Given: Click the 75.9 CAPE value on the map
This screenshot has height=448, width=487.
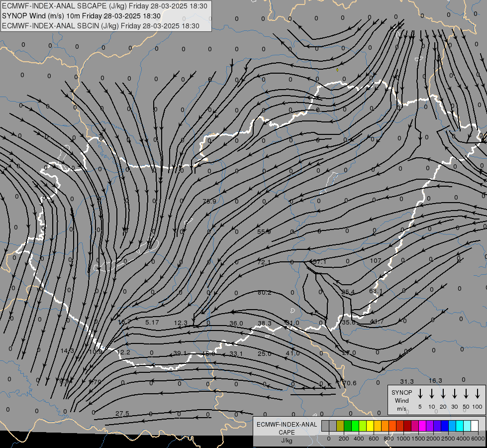Looking at the screenshot, I should [209, 202].
